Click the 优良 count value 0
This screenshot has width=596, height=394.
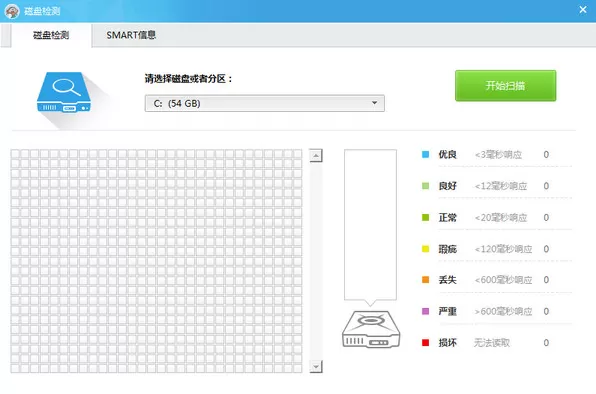546,154
